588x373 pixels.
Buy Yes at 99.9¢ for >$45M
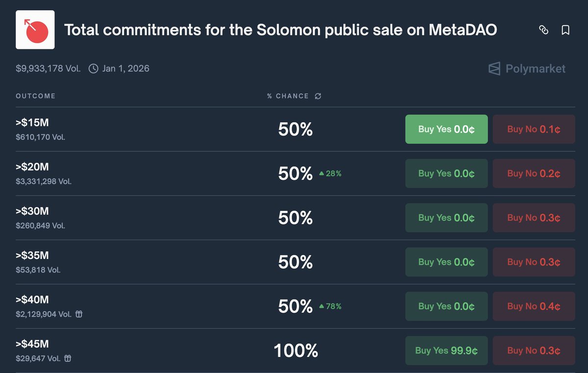click(446, 350)
